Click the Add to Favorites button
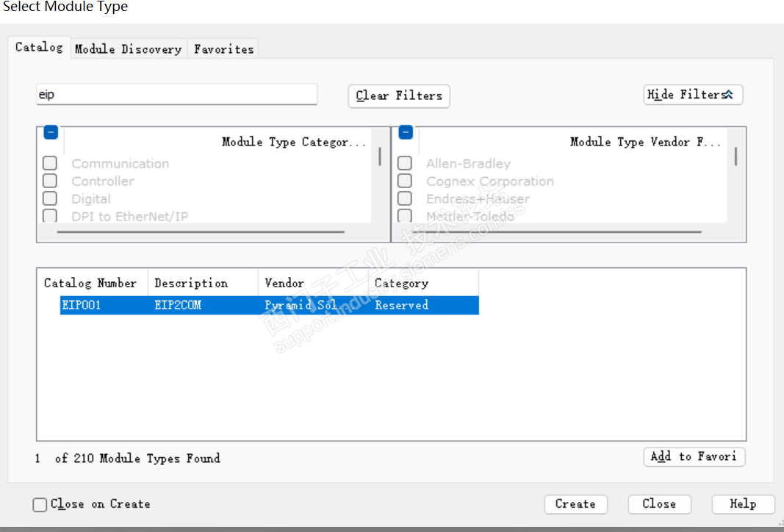The height and width of the screenshot is (532, 784). coord(694,456)
